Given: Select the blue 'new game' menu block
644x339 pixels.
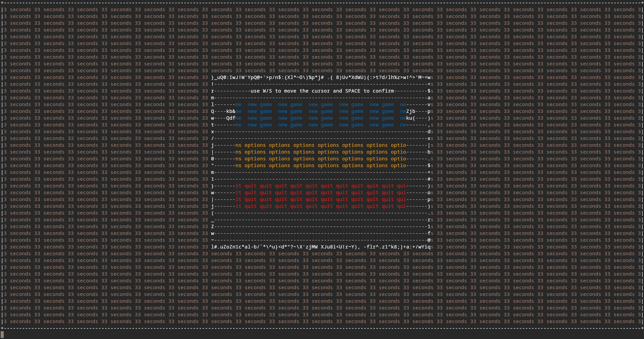Looking at the screenshot, I should tap(321, 115).
